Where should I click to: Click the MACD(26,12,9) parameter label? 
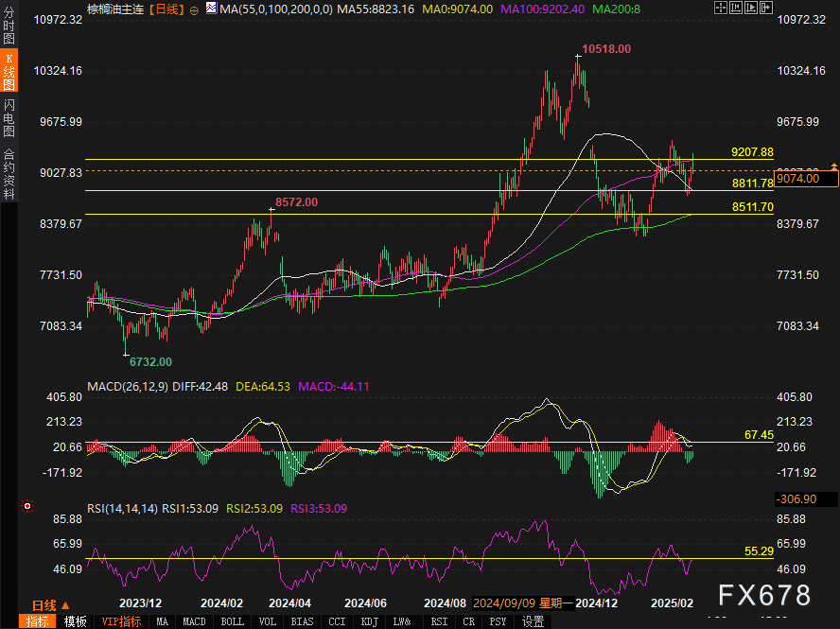coord(127,387)
